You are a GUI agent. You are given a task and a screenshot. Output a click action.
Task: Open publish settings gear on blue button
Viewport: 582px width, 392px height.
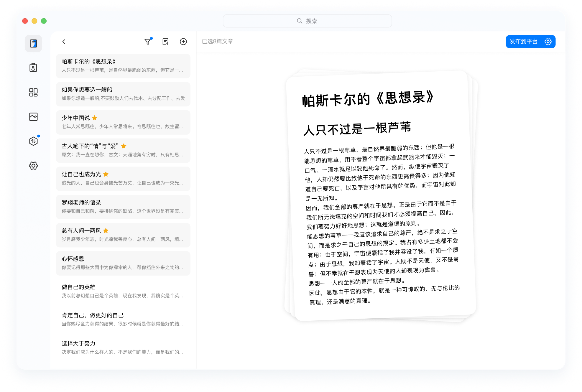(548, 42)
